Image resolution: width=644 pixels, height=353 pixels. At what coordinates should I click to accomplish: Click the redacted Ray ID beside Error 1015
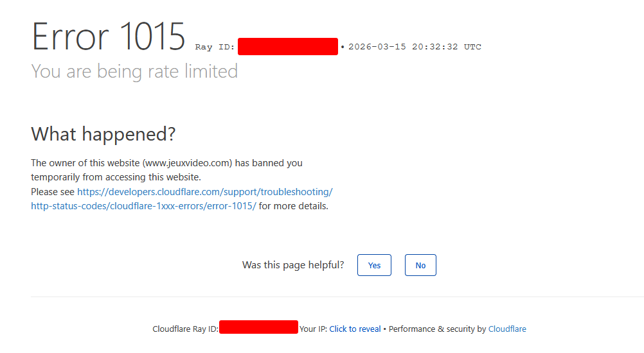[287, 47]
